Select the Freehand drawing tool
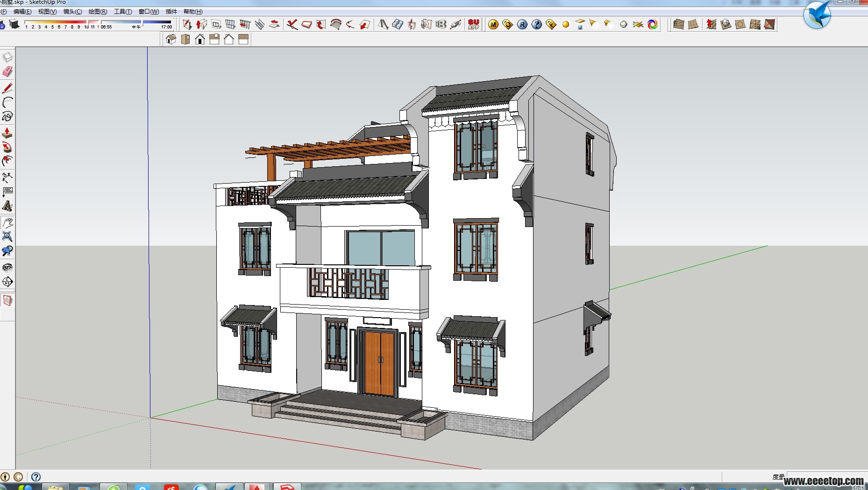The height and width of the screenshot is (490, 868). (7, 116)
